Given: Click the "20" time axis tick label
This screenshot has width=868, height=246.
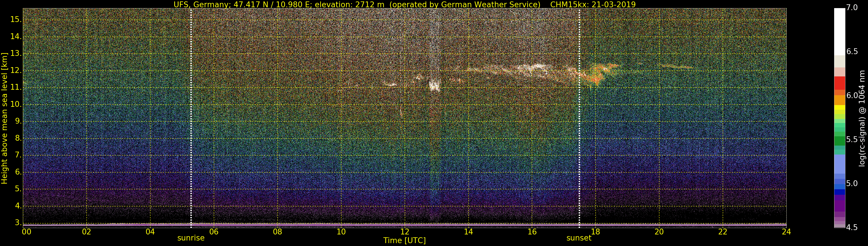Looking at the screenshot, I should [x=659, y=232].
